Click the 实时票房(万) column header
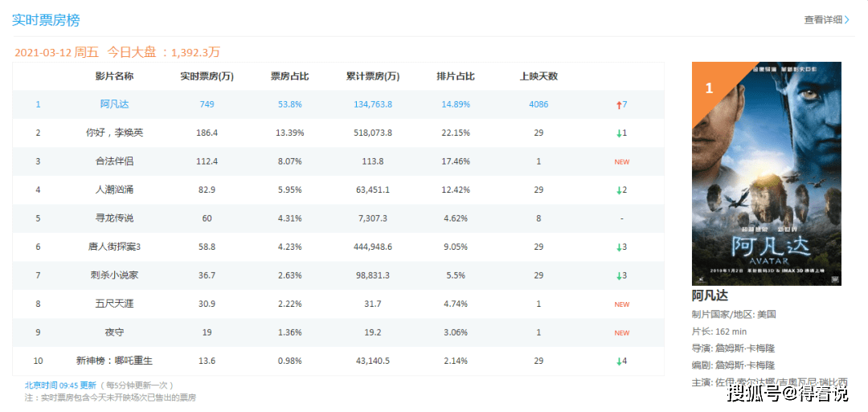 click(207, 76)
